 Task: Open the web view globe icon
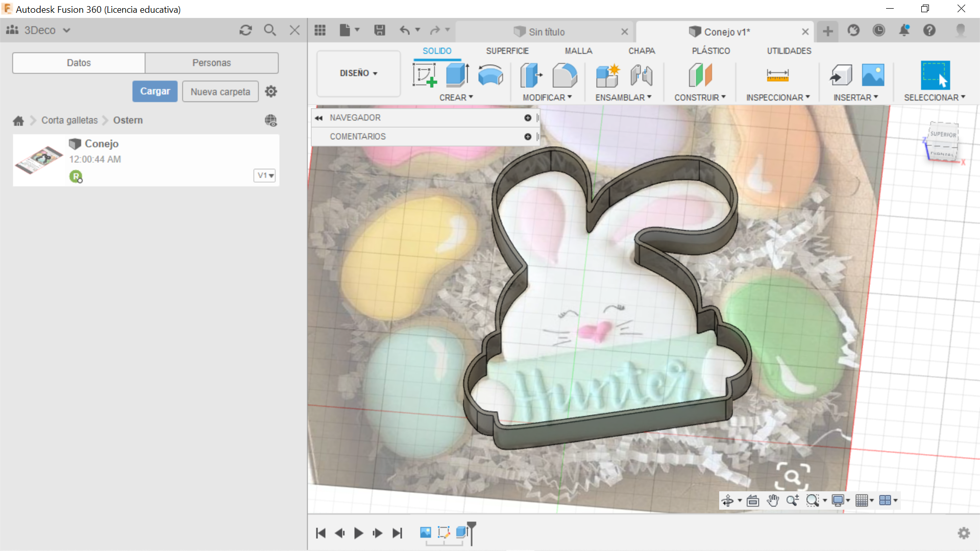click(x=271, y=120)
